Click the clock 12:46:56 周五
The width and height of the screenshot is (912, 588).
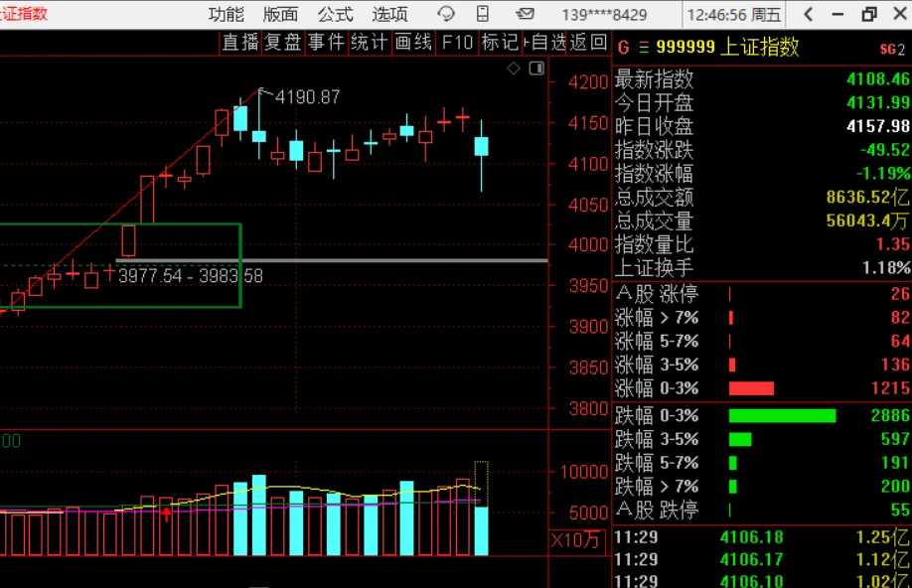point(734,15)
